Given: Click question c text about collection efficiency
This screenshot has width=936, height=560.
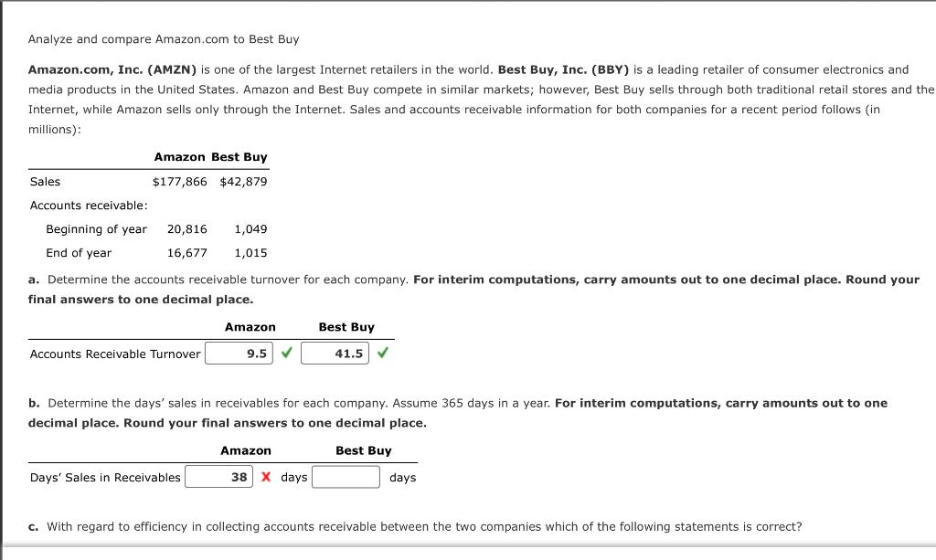Looking at the screenshot, I should 415,526.
